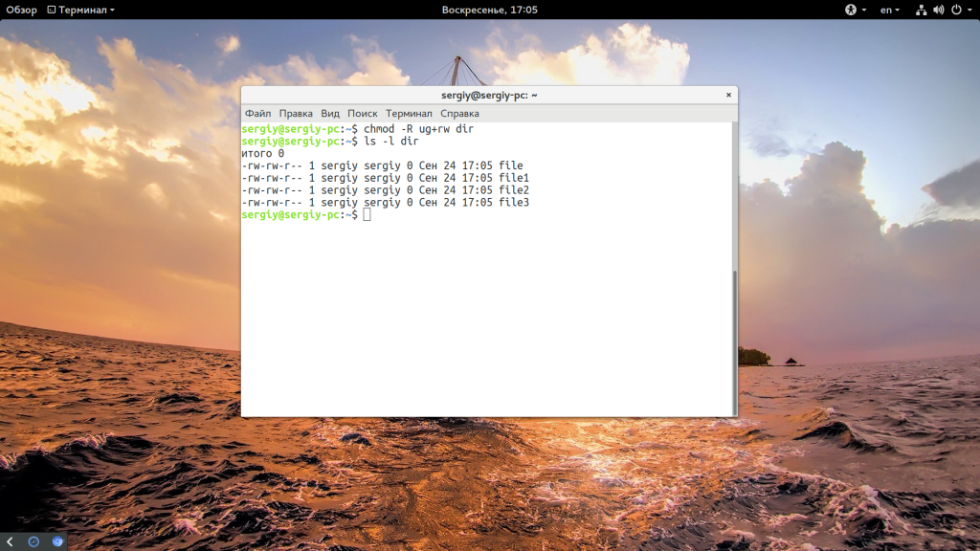980x551 pixels.
Task: Open the Вид menu
Action: tap(330, 113)
